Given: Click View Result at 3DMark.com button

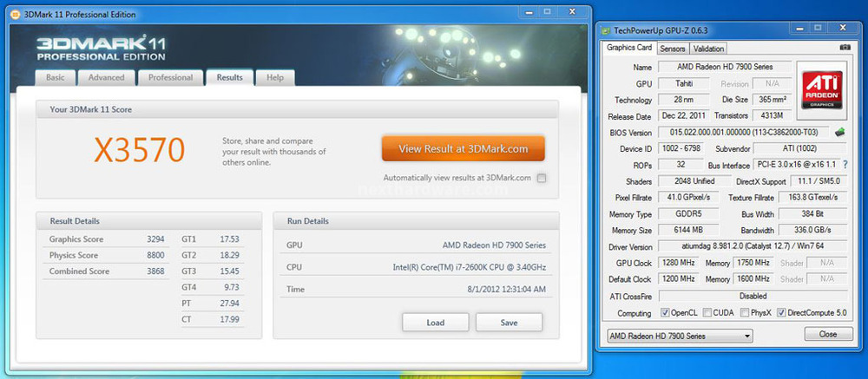Looking at the screenshot, I should click(x=463, y=149).
